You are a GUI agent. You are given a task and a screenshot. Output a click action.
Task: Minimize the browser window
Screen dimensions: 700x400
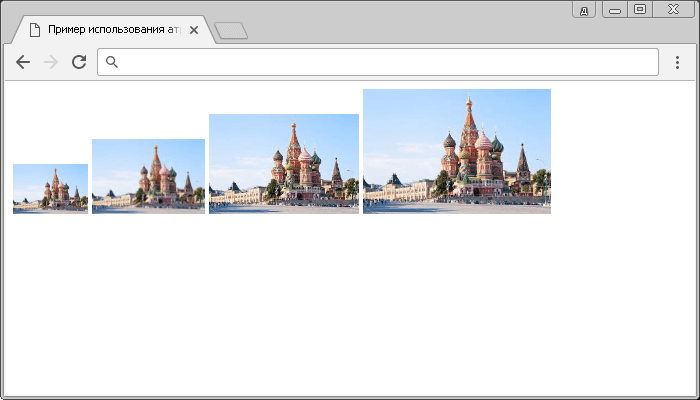tap(615, 10)
